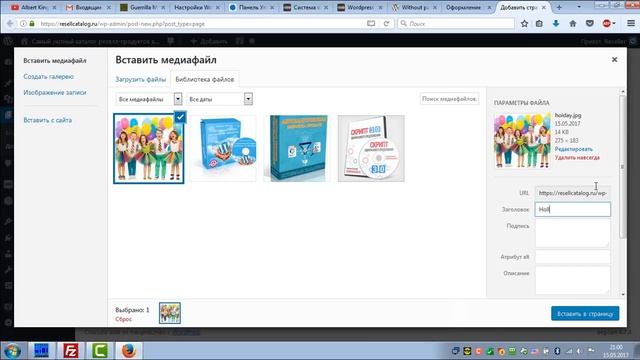Open the Windows Start menu
Image resolution: width=640 pixels, height=360 pixels.
(12, 351)
